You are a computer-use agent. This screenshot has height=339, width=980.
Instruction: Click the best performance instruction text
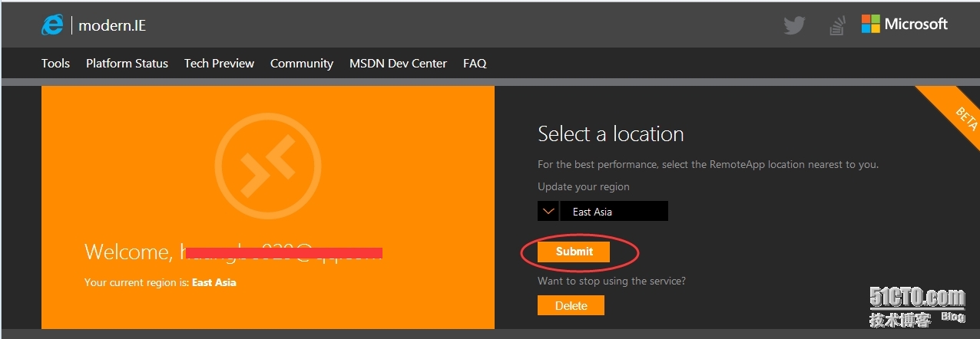pos(708,164)
